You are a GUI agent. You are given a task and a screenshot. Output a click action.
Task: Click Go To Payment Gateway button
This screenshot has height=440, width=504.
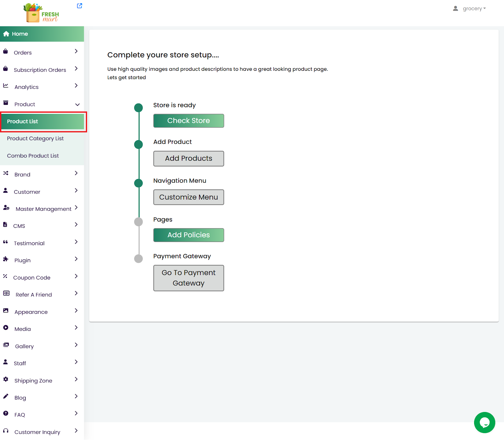188,278
